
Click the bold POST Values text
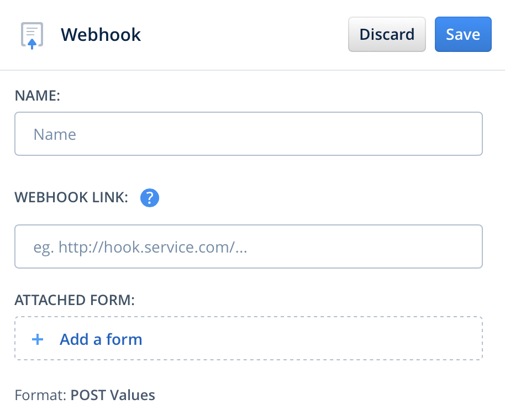113,396
